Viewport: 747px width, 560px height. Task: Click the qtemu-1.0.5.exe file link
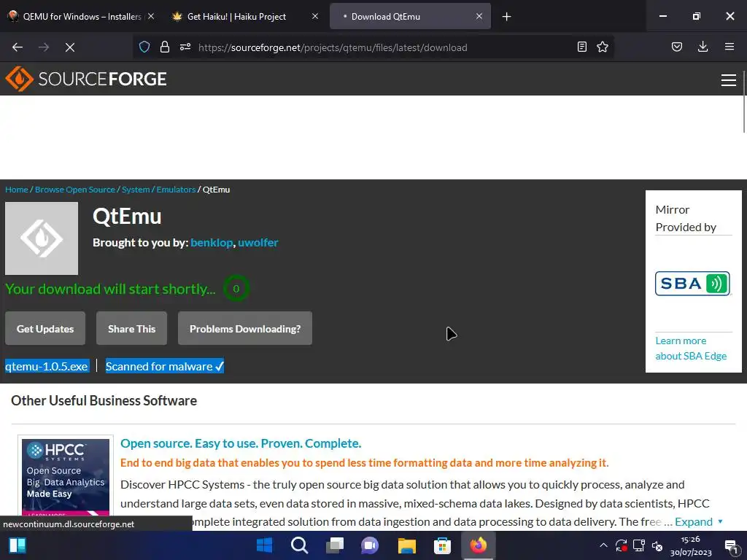[47, 366]
